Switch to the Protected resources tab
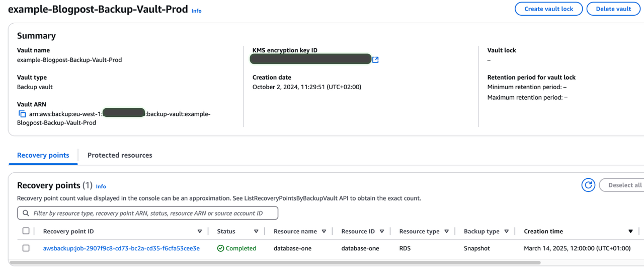The width and height of the screenshot is (644, 271). tap(120, 155)
